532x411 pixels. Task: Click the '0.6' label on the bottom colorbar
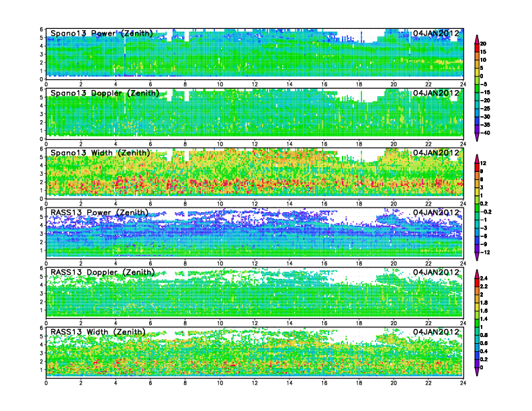(x=484, y=343)
